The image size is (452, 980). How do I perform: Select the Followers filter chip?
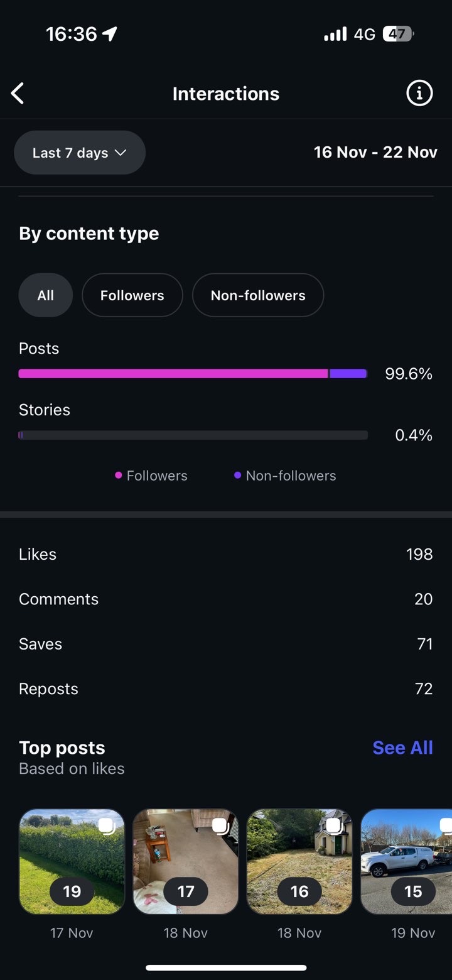click(x=132, y=295)
